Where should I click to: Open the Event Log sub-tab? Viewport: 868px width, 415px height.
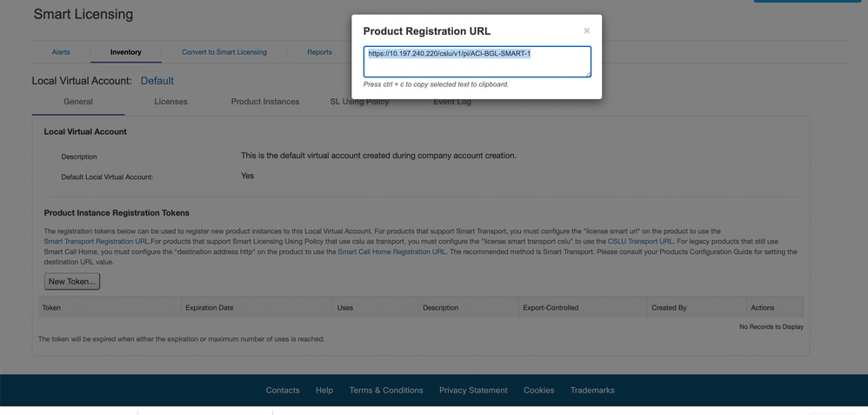tap(452, 102)
